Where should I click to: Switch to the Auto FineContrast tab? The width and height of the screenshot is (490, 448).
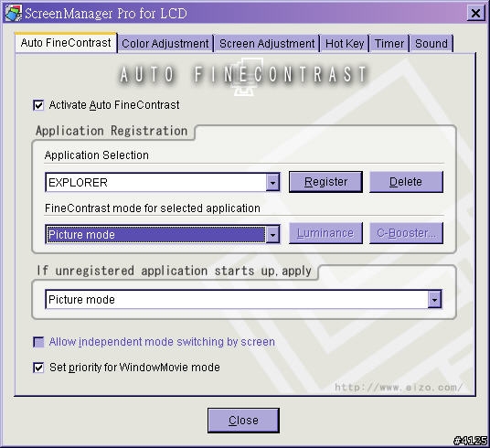coord(66,43)
